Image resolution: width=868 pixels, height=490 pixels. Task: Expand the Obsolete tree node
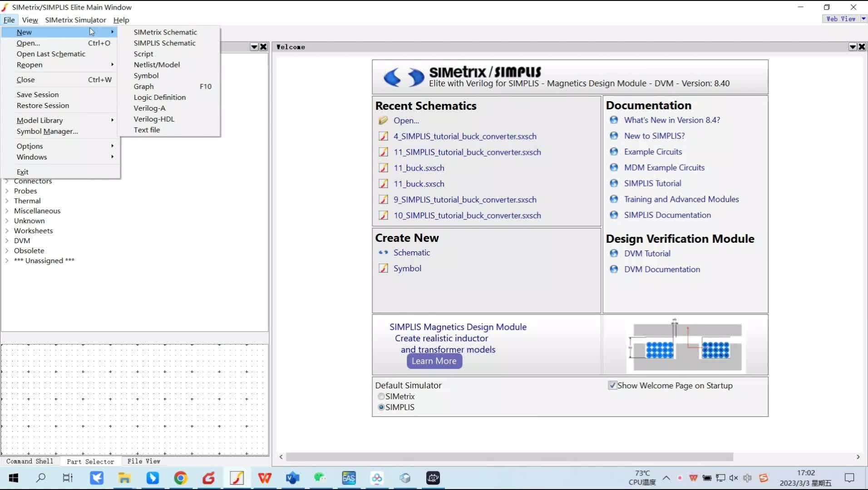tap(7, 251)
